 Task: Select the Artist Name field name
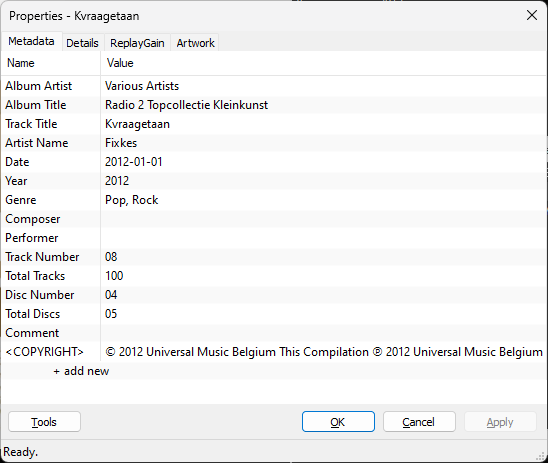tap(37, 143)
